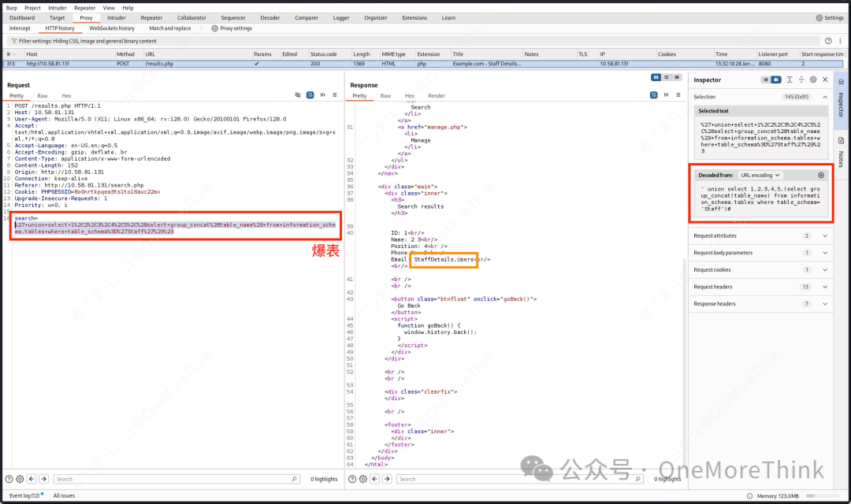The height and width of the screenshot is (504, 851).
Task: Collapse the Selection section chevron
Action: click(x=825, y=97)
